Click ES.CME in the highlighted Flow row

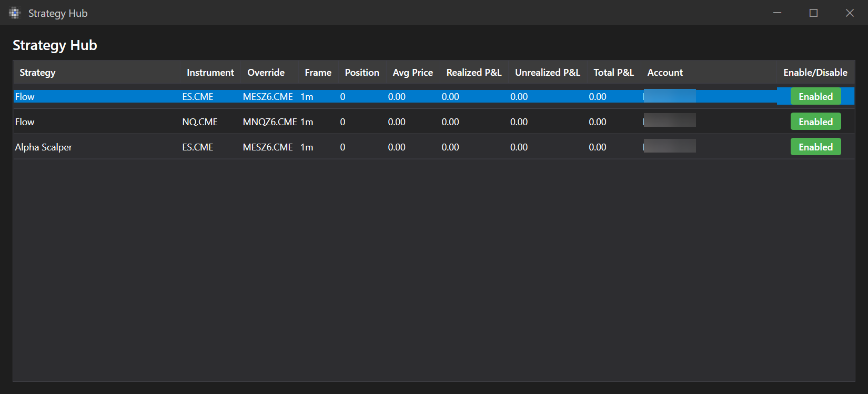pos(198,97)
